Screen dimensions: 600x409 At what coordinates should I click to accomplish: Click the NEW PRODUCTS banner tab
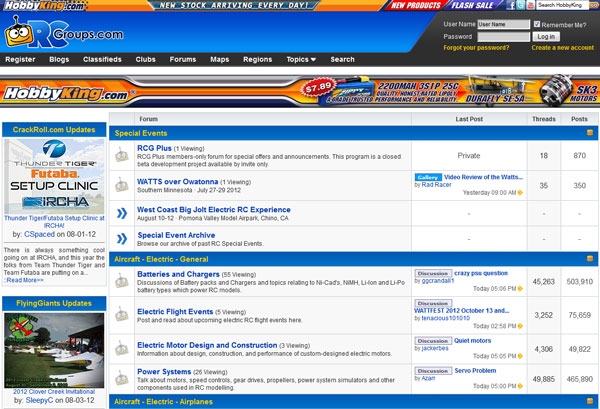point(416,5)
